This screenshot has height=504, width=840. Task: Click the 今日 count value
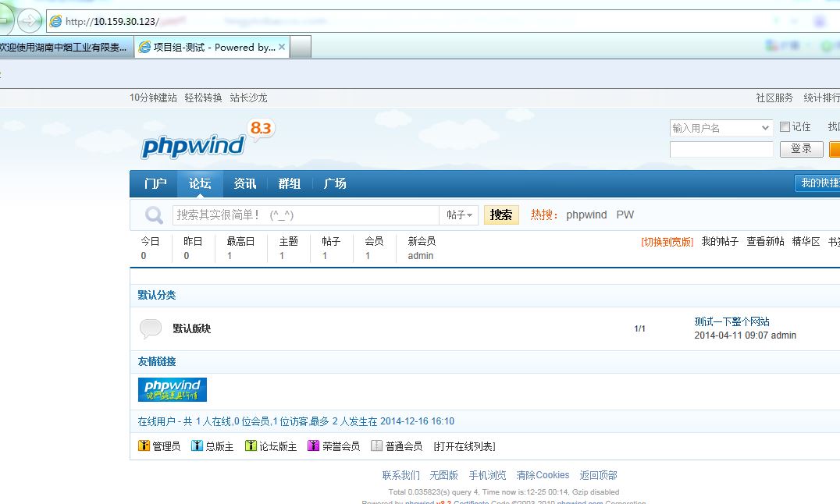[144, 255]
